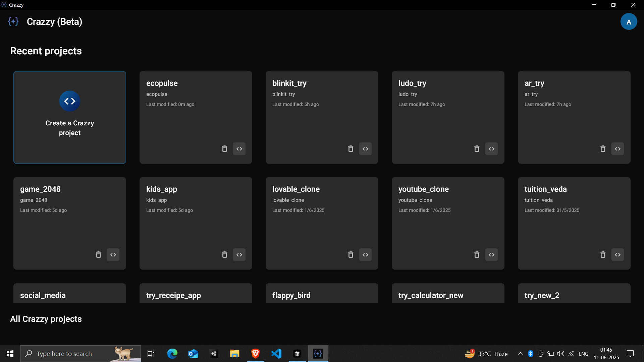The image size is (644, 362).
Task: Click the taskbar search field
Action: pyautogui.click(x=80, y=353)
